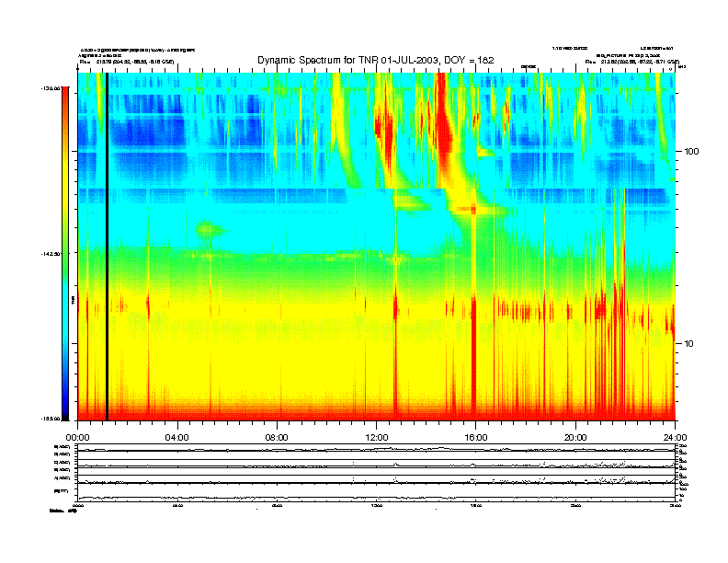
Task: Click the 16:00 time axis label
Action: 476,437
